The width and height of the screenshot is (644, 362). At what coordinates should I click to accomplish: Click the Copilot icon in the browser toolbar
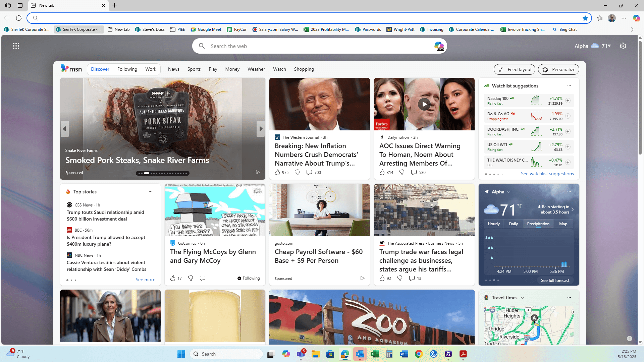[x=636, y=18]
